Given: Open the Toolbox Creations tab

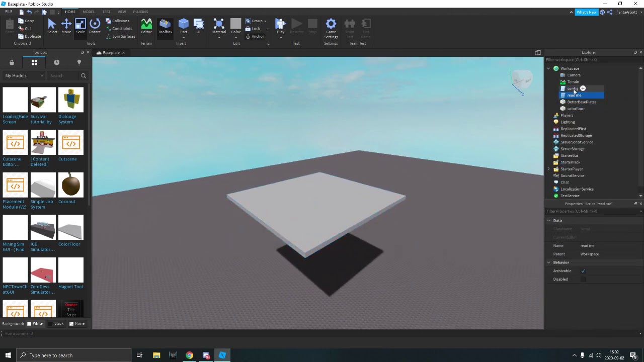Looking at the screenshot, I should point(79,62).
